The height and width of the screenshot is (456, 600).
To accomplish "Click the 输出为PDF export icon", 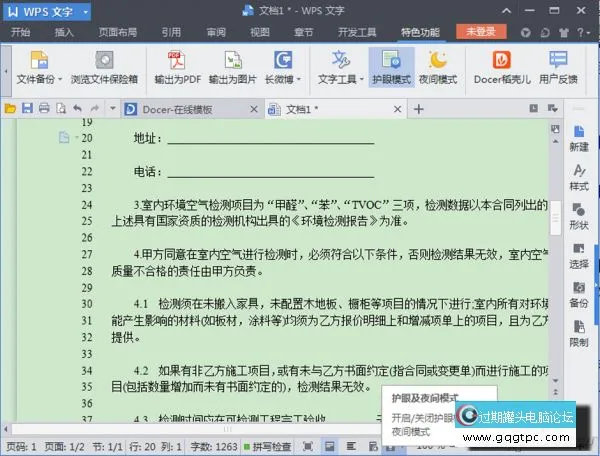I will (x=177, y=66).
